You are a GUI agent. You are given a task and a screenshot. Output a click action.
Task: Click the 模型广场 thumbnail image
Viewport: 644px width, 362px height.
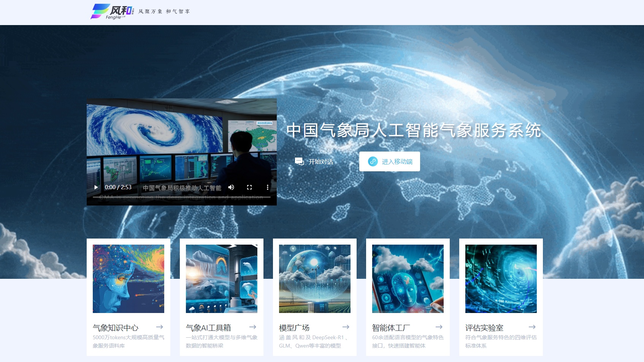click(x=314, y=278)
